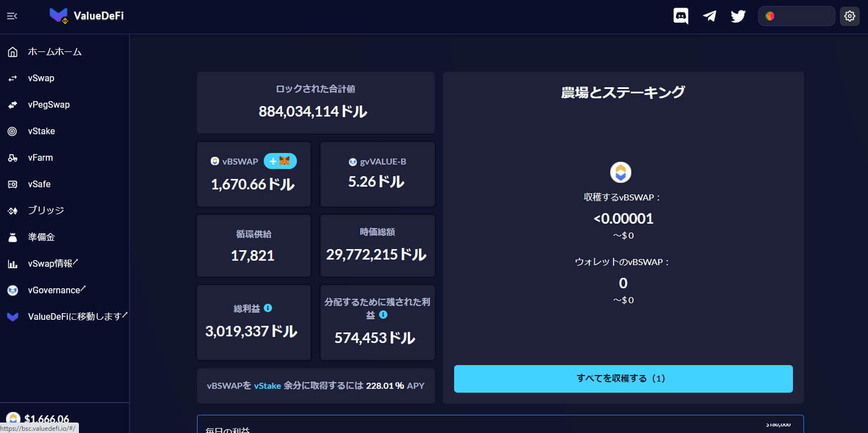Viewport: 868px width, 433px height.
Task: Open vPegSwap from the sidebar
Action: click(49, 105)
